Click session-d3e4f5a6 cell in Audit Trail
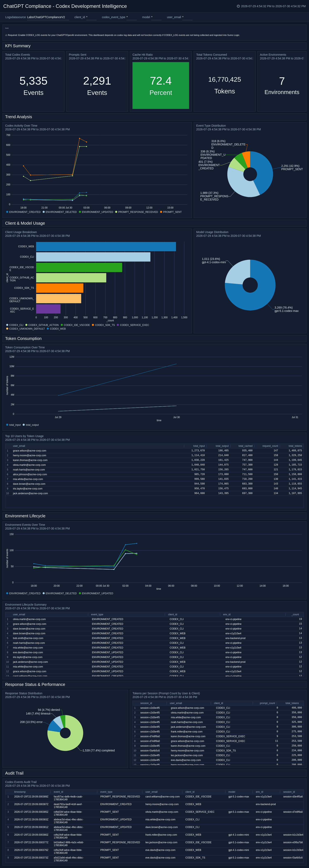Viewport: 309px width, 868px height. click(293, 797)
